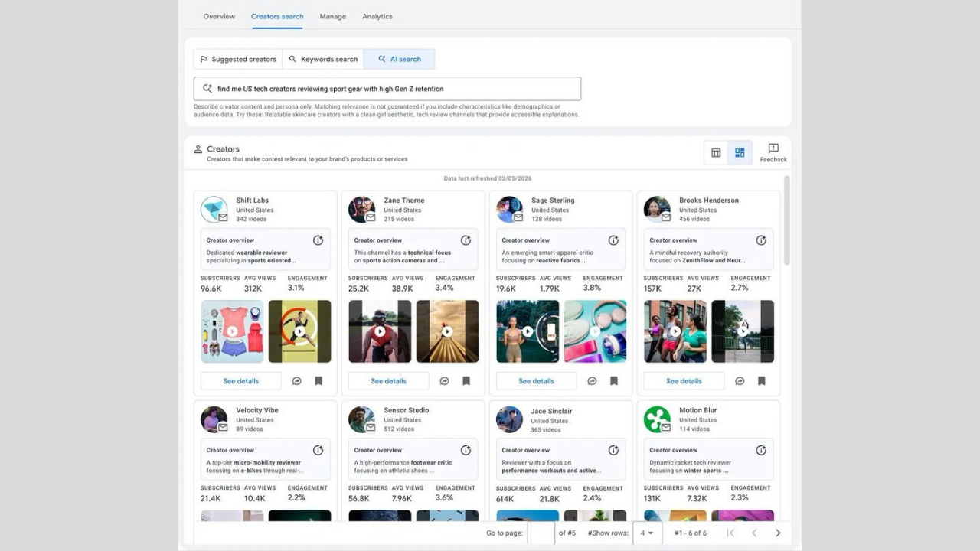Jump to the first results page
Viewport: 980px width, 551px height.
point(730,533)
